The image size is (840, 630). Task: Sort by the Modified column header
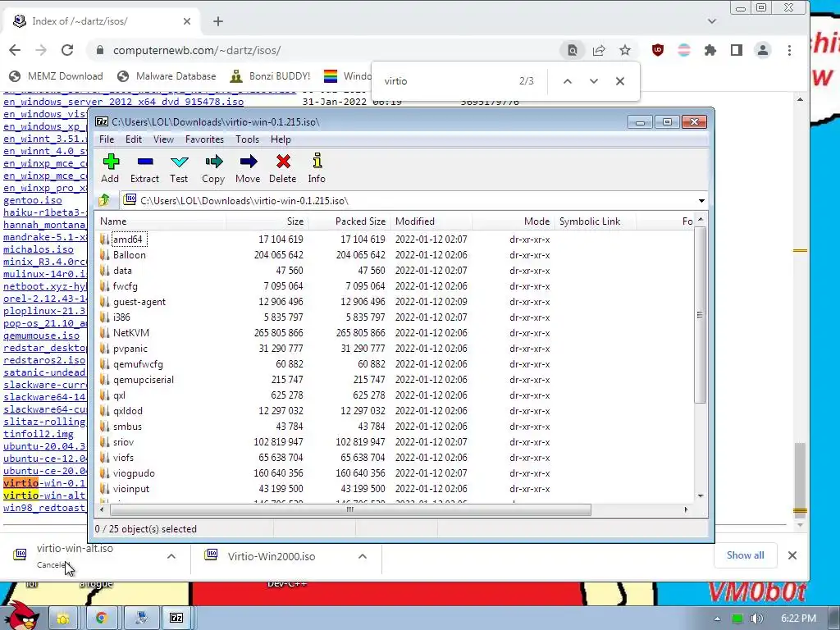(431, 221)
